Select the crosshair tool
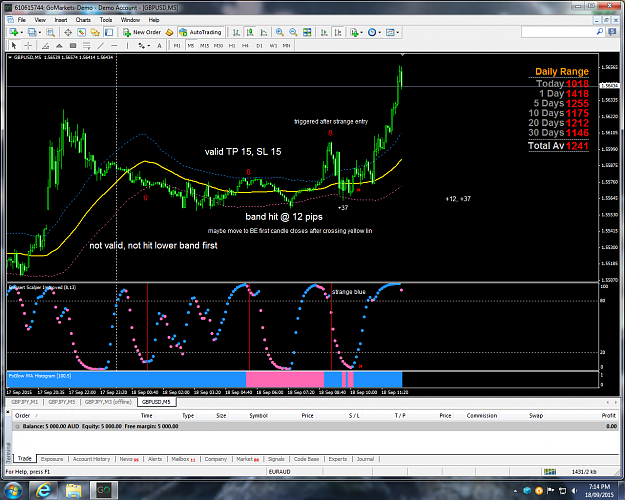This screenshot has width=625, height=500. 28,45
